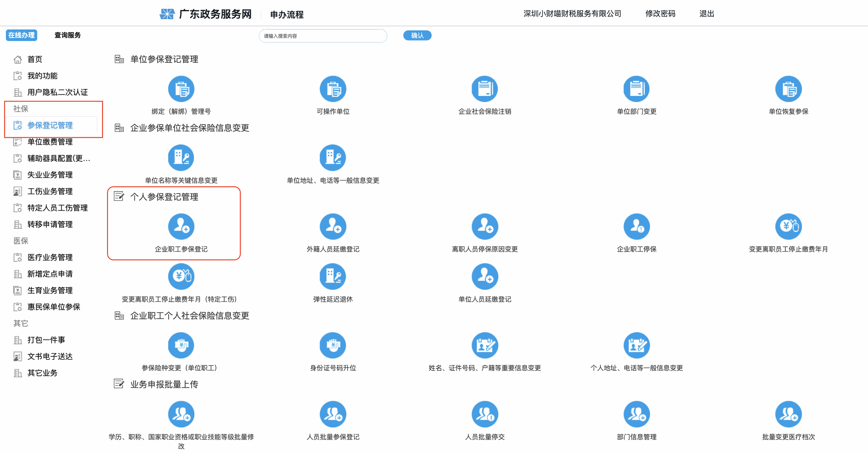Open the 弹性延迟退休 icon
This screenshot has width=868, height=454.
[x=333, y=276]
